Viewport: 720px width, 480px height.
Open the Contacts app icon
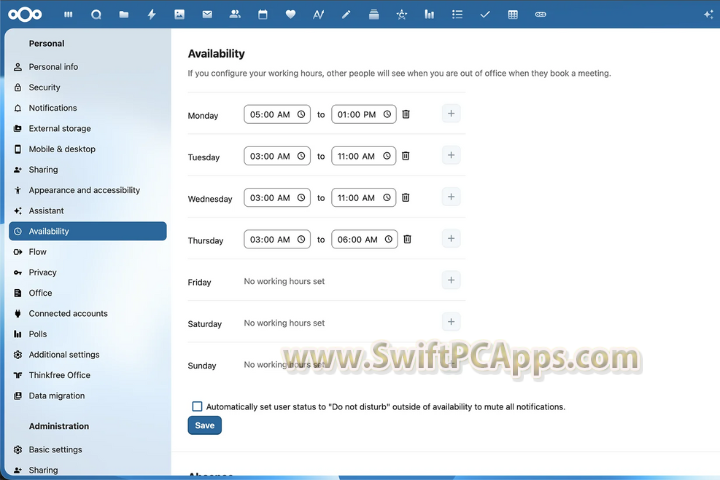235,15
